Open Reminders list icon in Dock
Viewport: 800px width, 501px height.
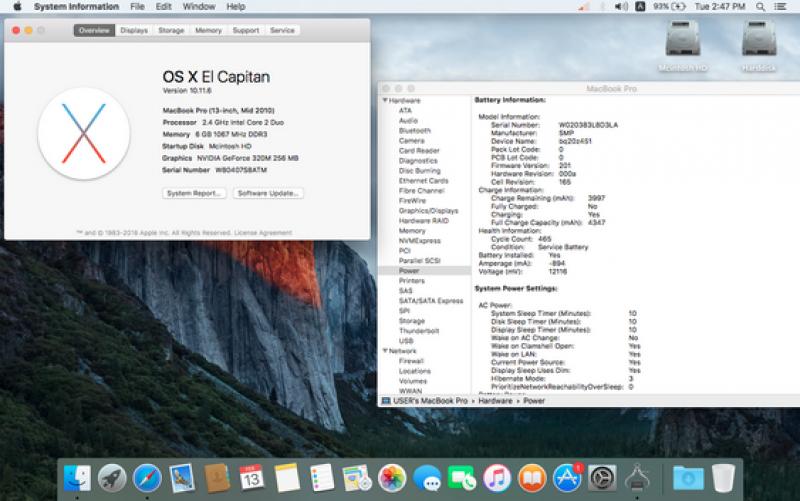coord(321,478)
